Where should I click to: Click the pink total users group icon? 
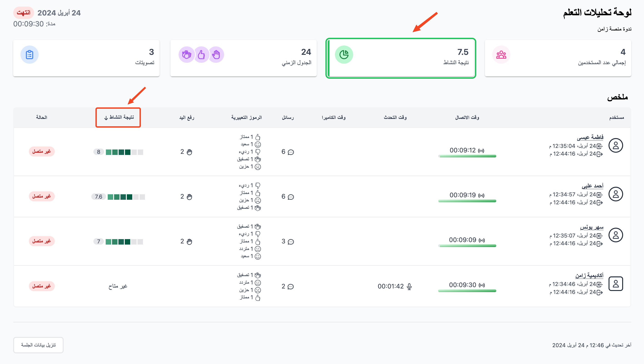[501, 55]
